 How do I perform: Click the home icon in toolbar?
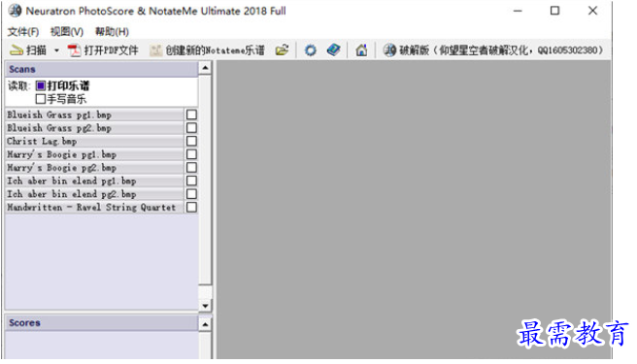(x=361, y=50)
